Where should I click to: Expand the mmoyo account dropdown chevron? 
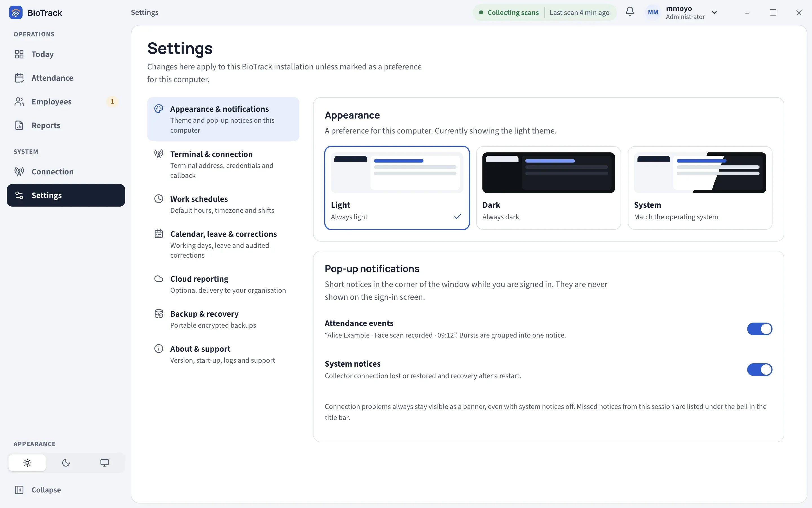(x=714, y=12)
